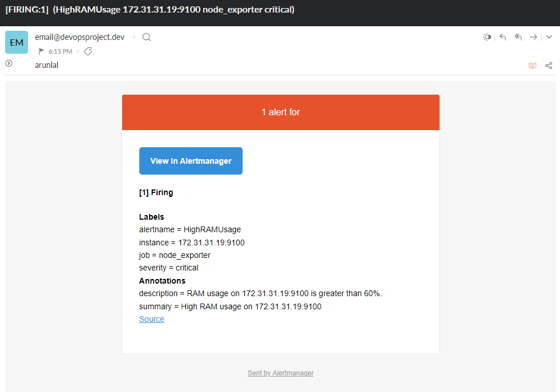Search within this email
Image resolution: width=560 pixels, height=392 pixels.
[x=146, y=37]
